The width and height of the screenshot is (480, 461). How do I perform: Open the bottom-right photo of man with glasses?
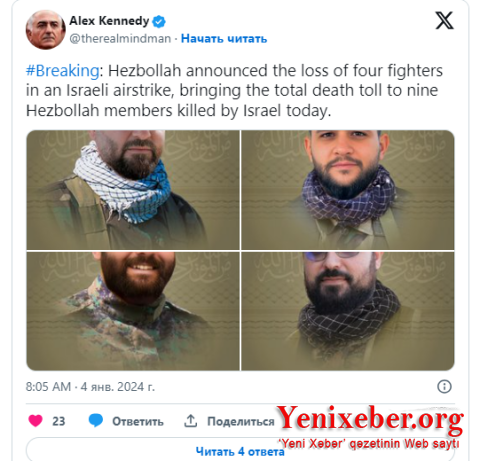[x=348, y=311]
